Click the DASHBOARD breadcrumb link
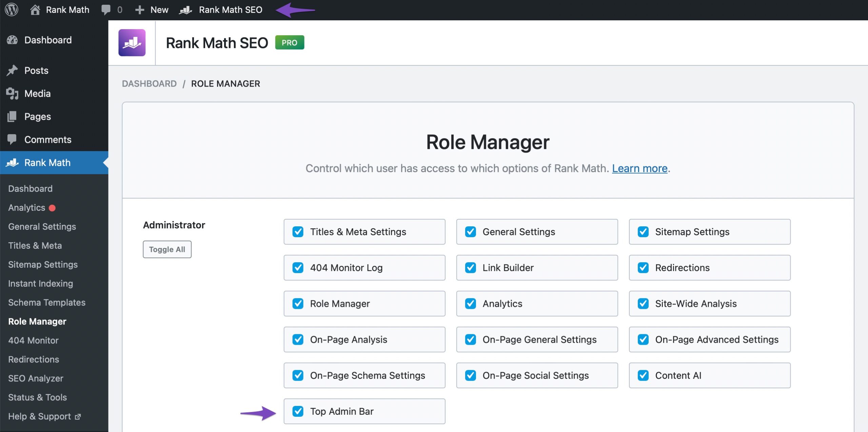868x432 pixels. (149, 83)
